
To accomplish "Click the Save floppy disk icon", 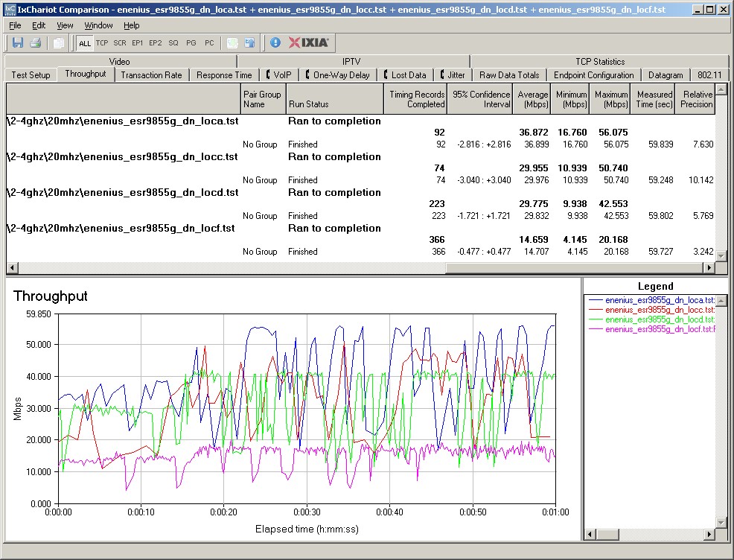I will tap(18, 43).
